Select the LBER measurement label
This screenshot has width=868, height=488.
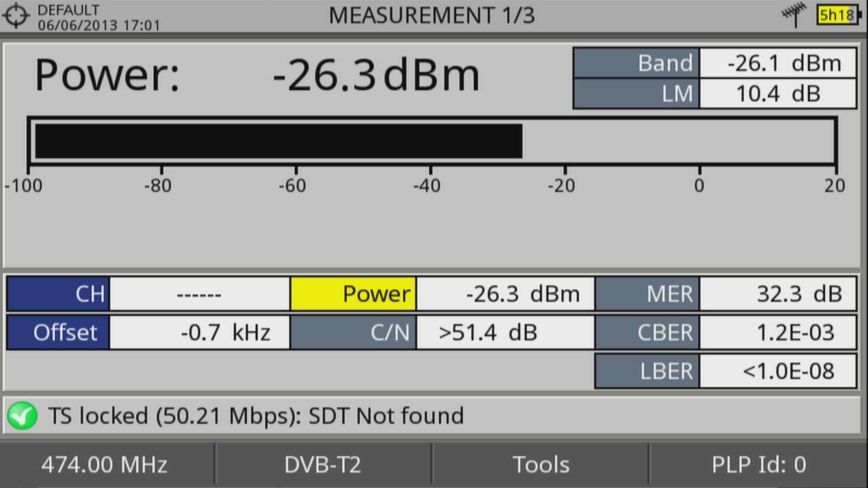647,371
